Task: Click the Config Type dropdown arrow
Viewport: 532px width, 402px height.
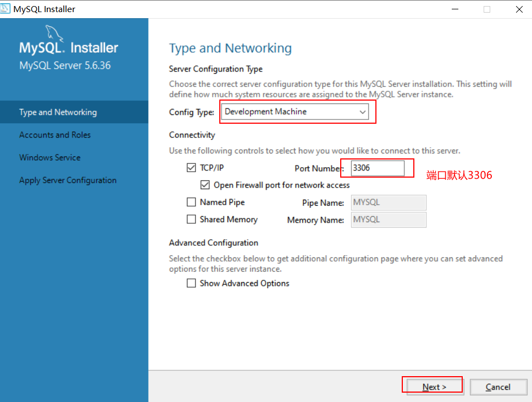Action: [x=363, y=111]
